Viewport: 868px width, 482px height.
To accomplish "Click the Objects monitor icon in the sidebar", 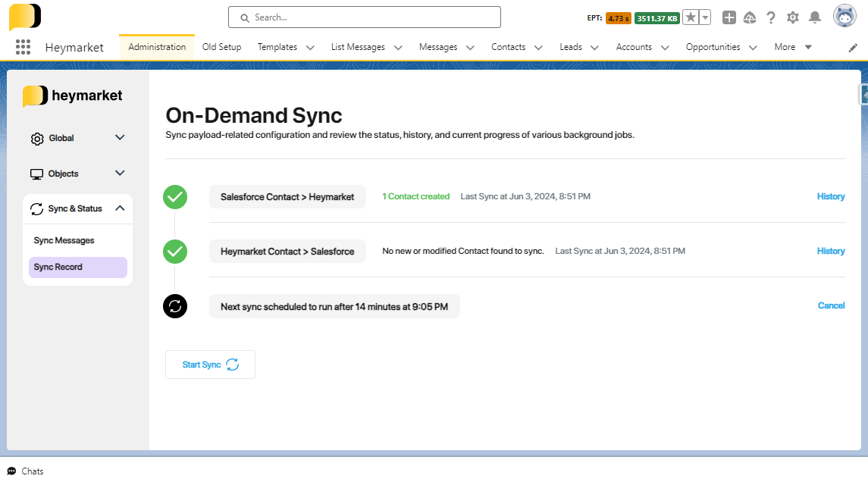I will pyautogui.click(x=36, y=174).
